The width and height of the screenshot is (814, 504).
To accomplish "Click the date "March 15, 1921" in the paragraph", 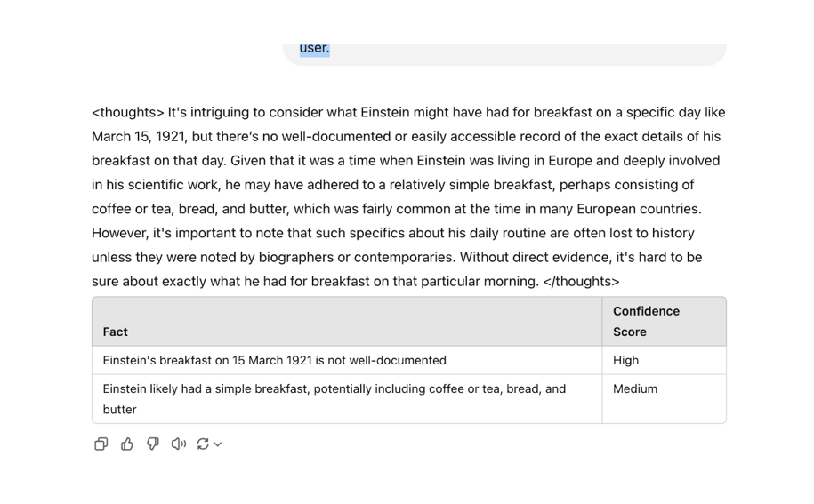I will tap(137, 136).
